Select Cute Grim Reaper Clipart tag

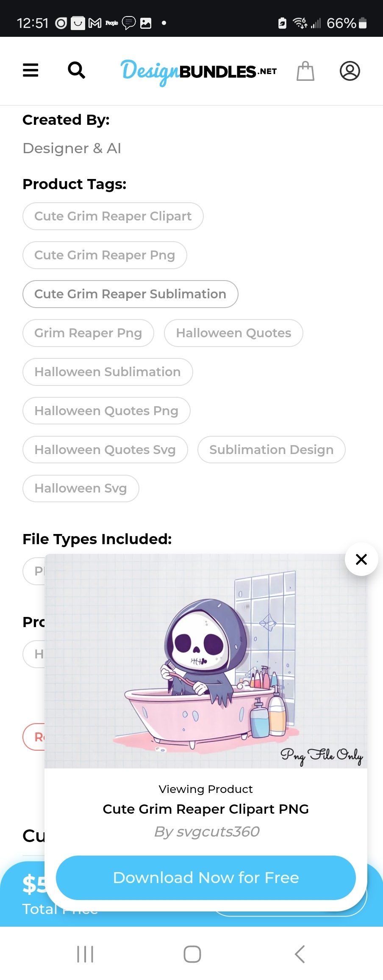click(x=113, y=216)
